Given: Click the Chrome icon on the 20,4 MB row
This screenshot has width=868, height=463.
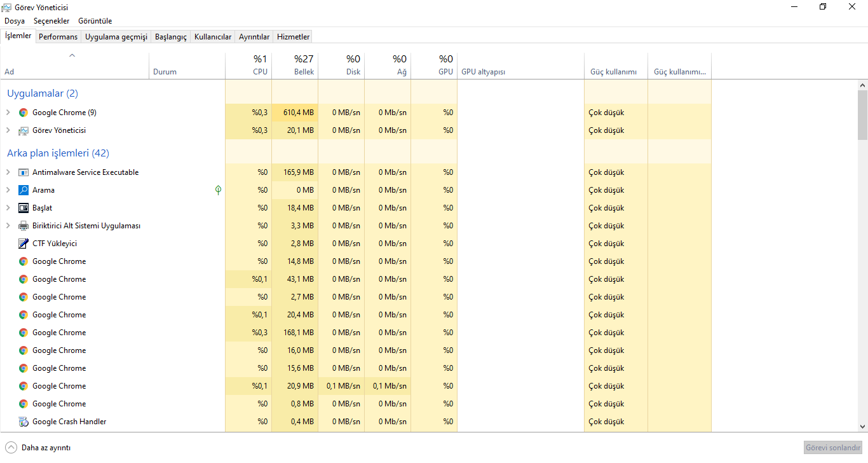Looking at the screenshot, I should (x=24, y=315).
